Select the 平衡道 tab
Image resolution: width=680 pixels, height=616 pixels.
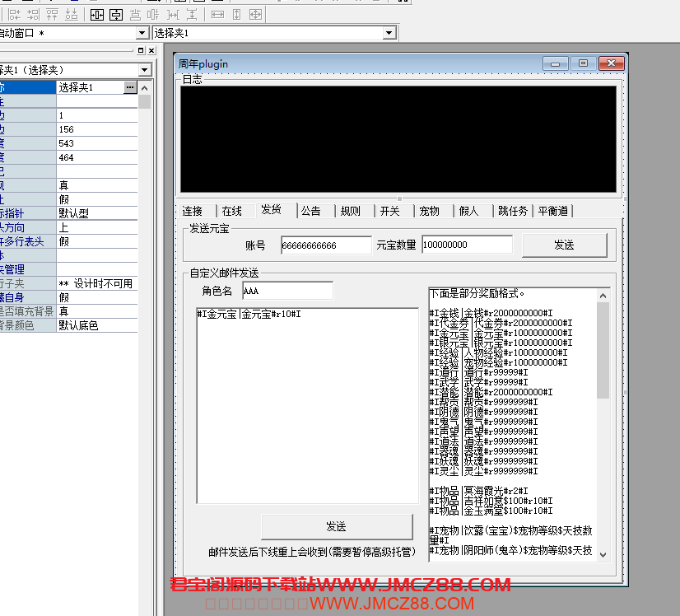coord(553,212)
